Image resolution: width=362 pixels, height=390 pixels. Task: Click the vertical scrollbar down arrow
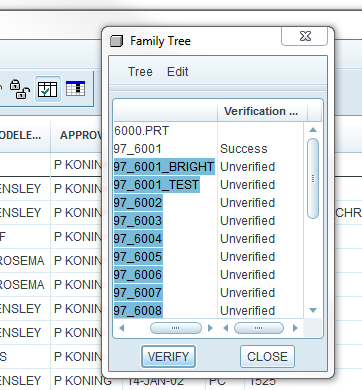313,310
